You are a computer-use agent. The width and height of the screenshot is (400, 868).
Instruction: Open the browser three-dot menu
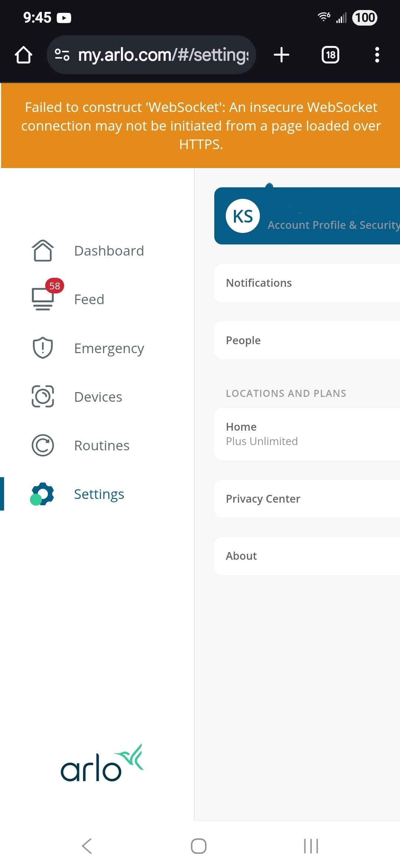377,55
